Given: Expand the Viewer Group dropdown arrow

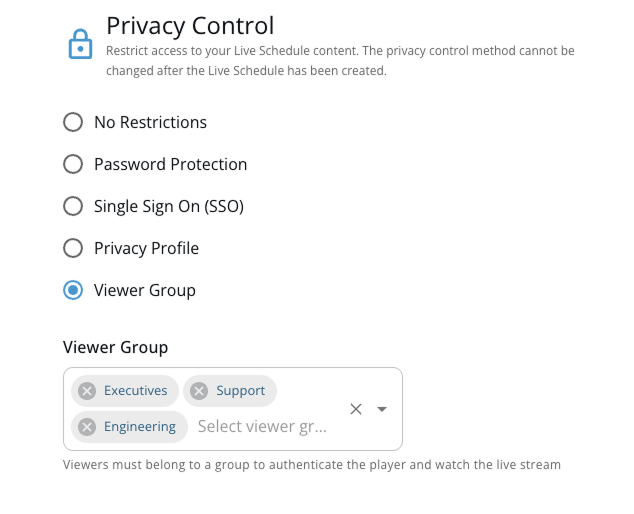Looking at the screenshot, I should coord(382,409).
